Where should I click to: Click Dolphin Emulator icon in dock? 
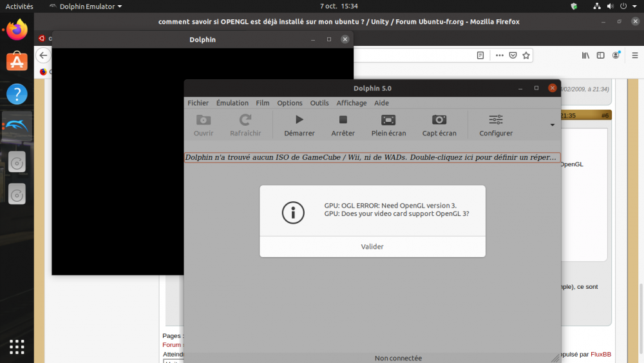[x=17, y=126]
